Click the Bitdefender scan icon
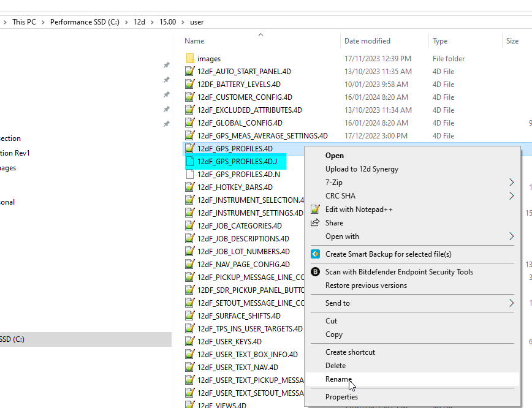Image resolution: width=532 pixels, height=408 pixels. (x=316, y=272)
